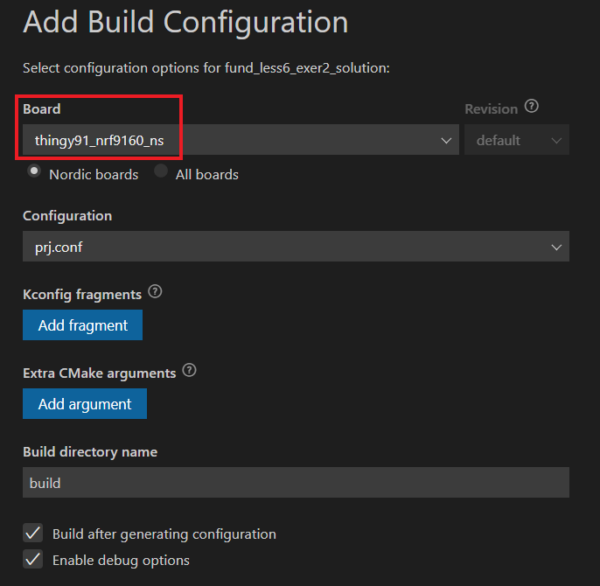Click the Kconfig fragments help icon

click(x=155, y=293)
